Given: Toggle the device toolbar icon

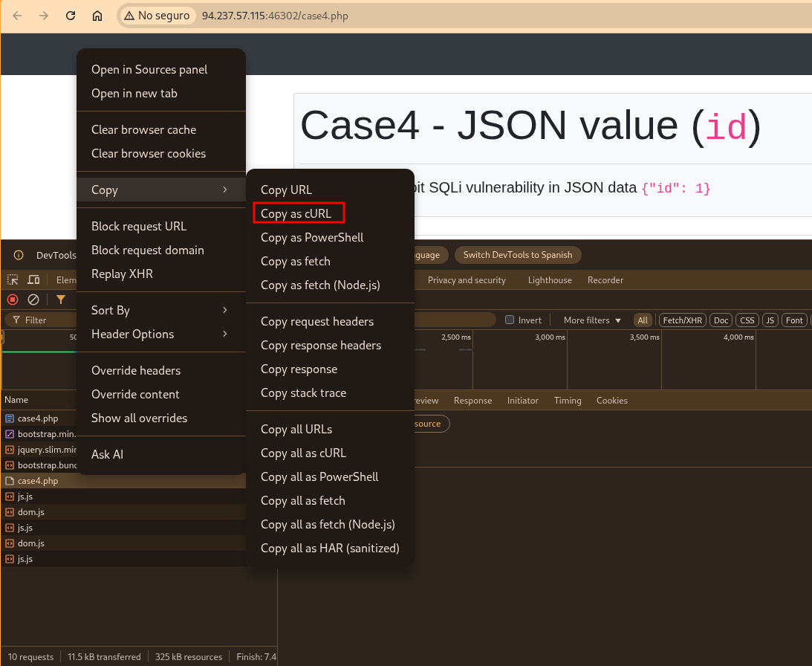Looking at the screenshot, I should click(x=33, y=280).
